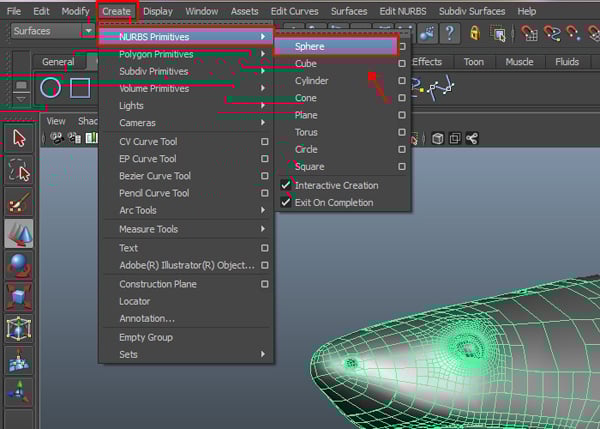Choose the Paint Selection tool
The width and height of the screenshot is (600, 429).
19,203
